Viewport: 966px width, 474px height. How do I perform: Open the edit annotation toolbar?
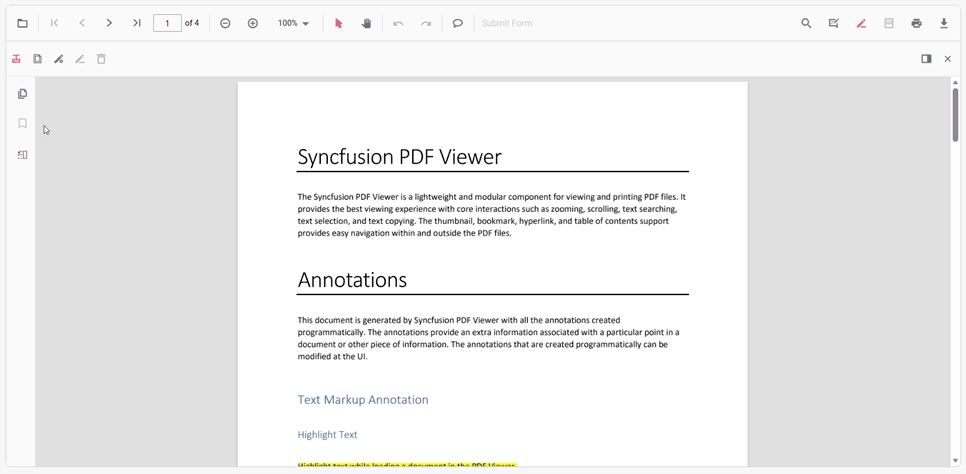[x=834, y=23]
